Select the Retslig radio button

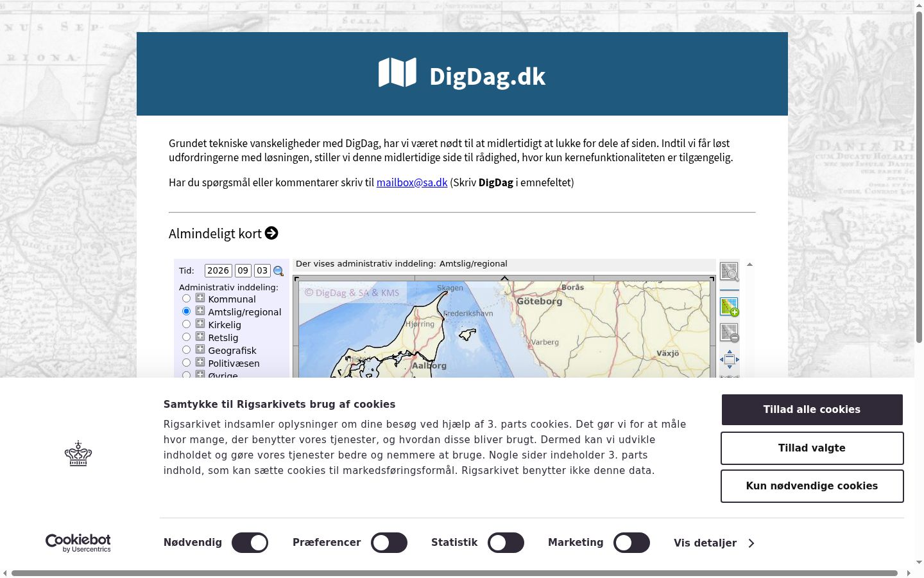tap(186, 337)
